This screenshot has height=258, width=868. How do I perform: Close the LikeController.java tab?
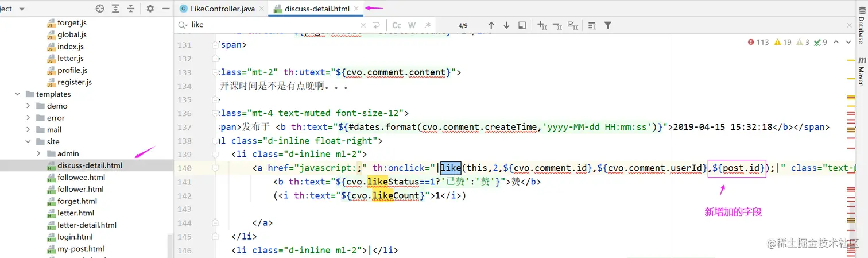[261, 9]
